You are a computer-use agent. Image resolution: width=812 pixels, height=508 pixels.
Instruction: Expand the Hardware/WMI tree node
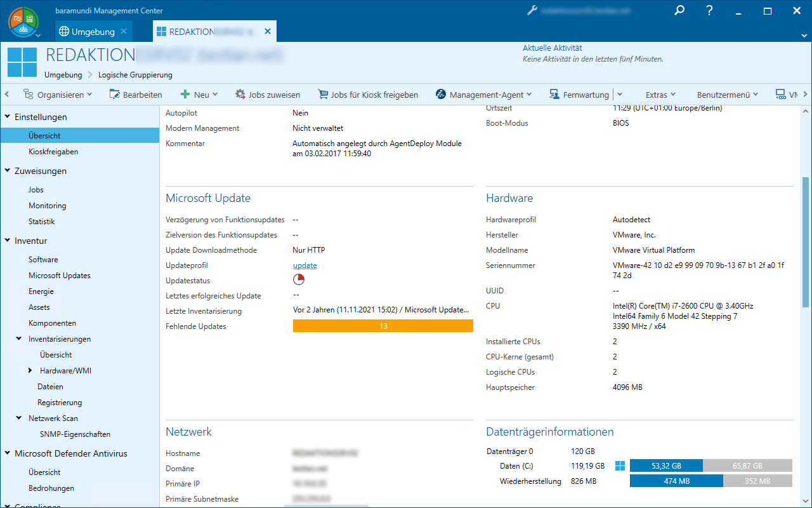[30, 371]
